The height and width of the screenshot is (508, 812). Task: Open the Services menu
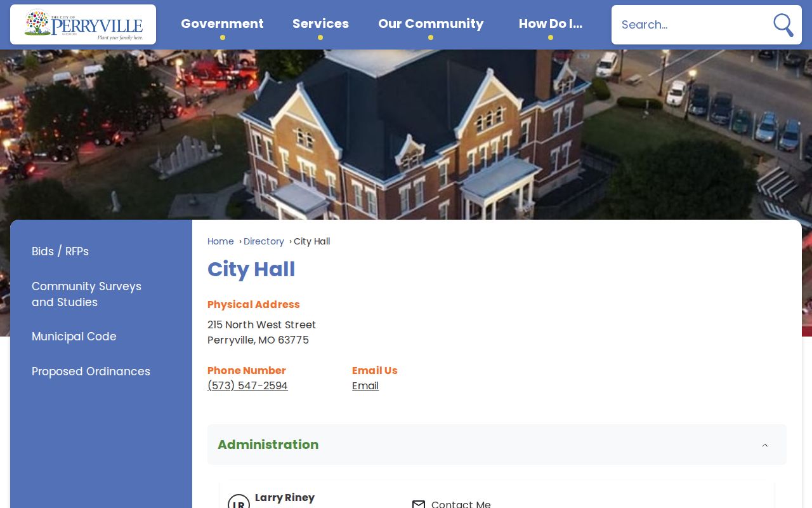(320, 24)
